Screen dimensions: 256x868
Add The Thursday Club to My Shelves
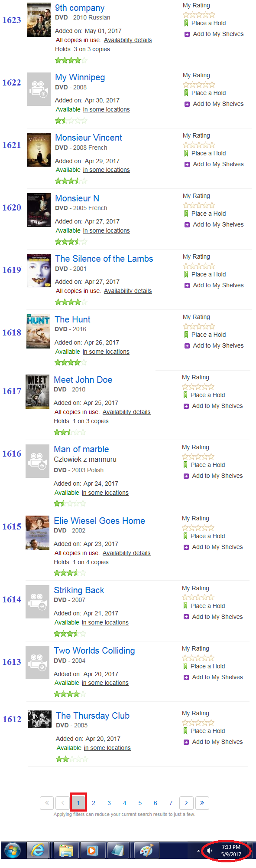213,742
